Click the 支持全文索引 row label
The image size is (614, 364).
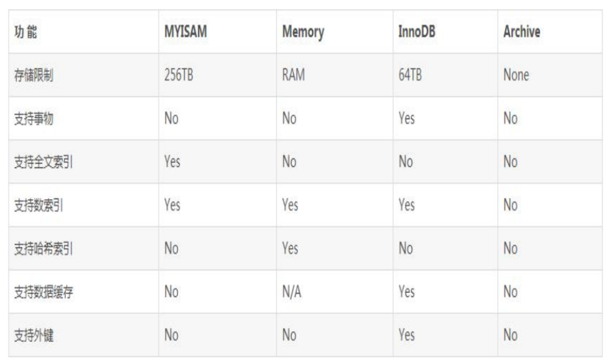click(43, 162)
